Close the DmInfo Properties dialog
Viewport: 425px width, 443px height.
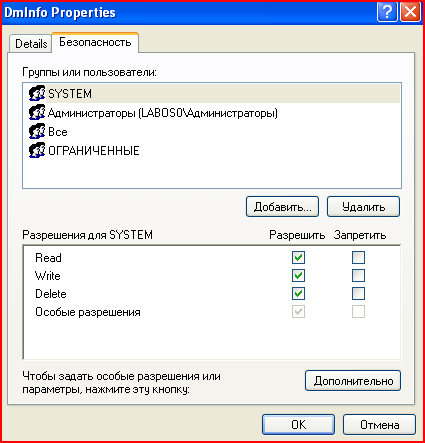pos(410,12)
